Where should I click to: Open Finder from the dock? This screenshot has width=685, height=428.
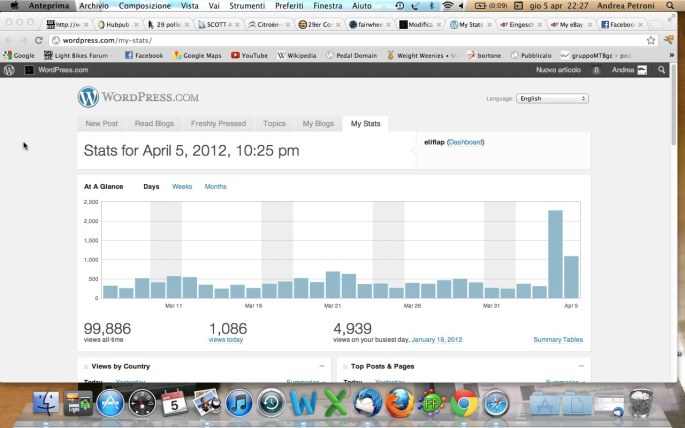[46, 403]
